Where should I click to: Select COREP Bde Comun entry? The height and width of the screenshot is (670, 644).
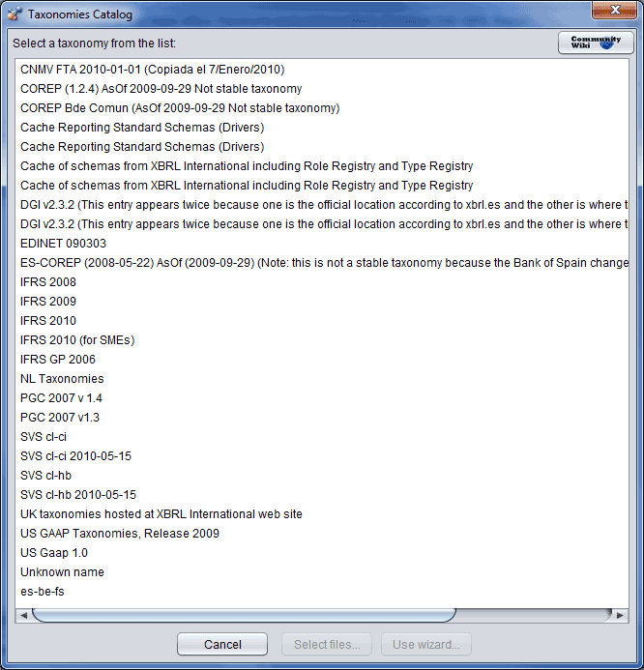321,107
